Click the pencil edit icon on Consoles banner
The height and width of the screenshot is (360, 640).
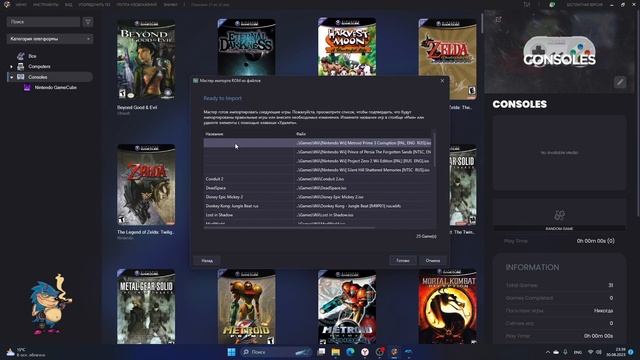(620, 82)
